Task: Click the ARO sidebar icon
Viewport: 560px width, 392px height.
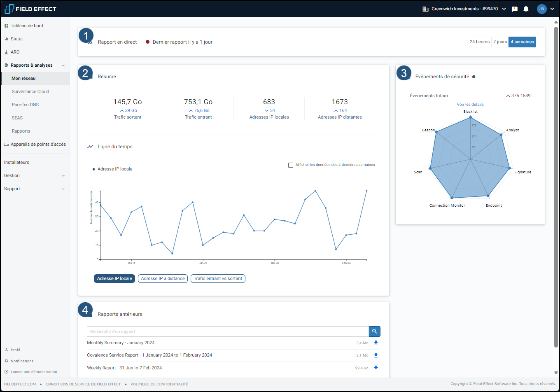Action: pos(6,52)
